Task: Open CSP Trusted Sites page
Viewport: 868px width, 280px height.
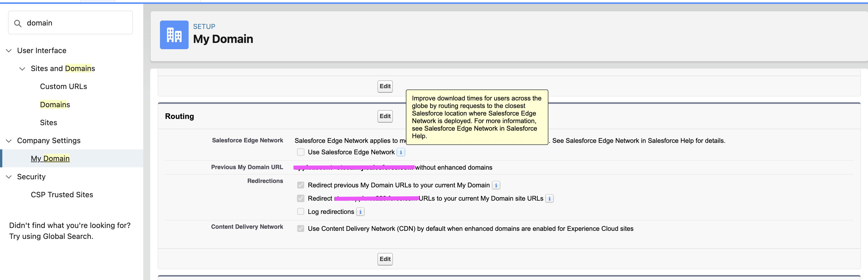Action: click(62, 195)
